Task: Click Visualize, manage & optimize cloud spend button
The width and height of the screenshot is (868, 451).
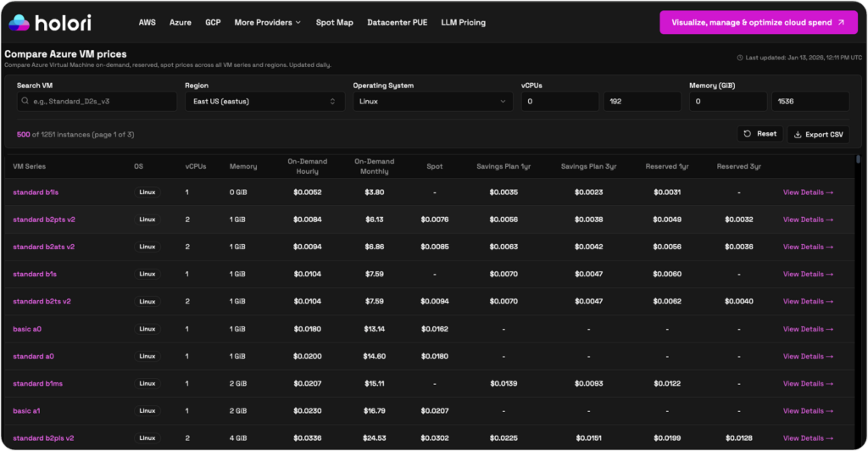Action: (x=759, y=23)
